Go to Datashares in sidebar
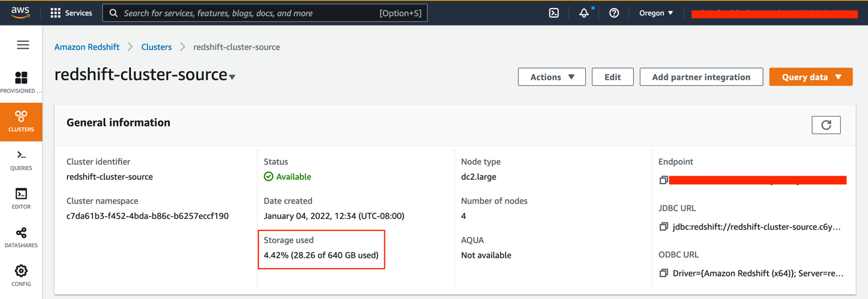Image resolution: width=868 pixels, height=299 pixels. click(x=21, y=237)
